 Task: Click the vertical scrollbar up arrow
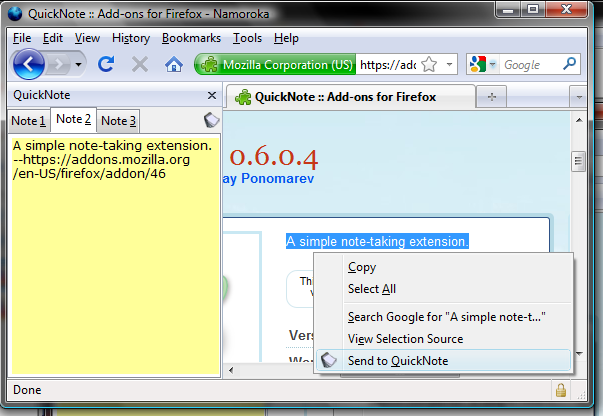pos(579,121)
